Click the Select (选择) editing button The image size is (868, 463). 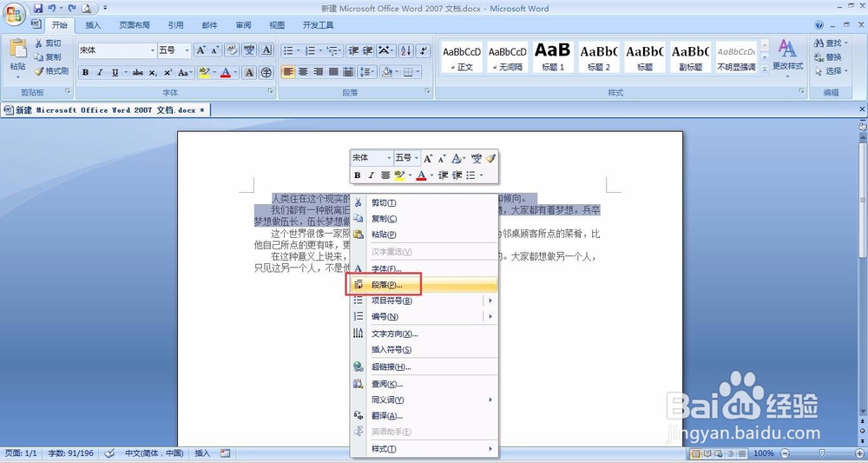coord(831,71)
